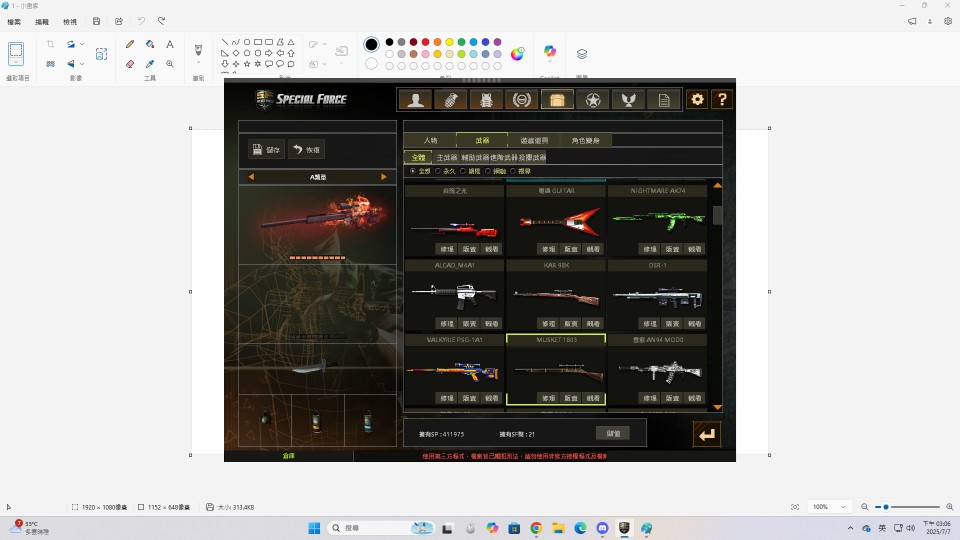Expand the Copilot dropdown chevron
The width and height of the screenshot is (960, 540).
point(550,61)
